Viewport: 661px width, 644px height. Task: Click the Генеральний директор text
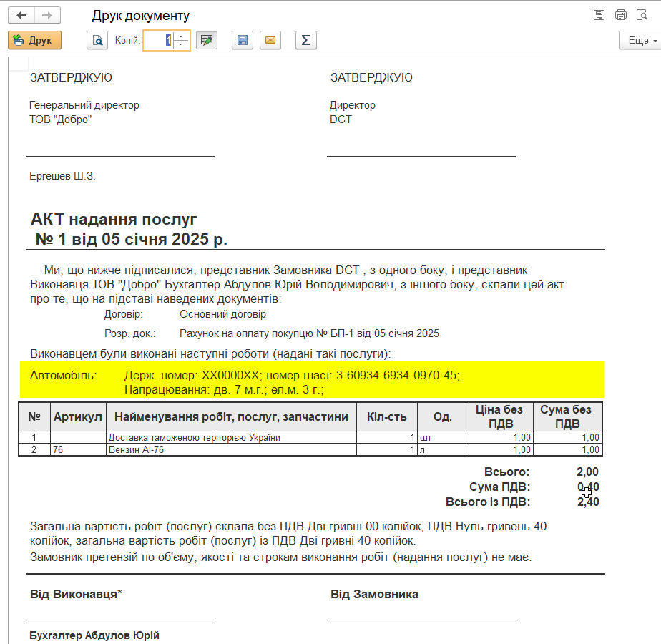coord(84,105)
